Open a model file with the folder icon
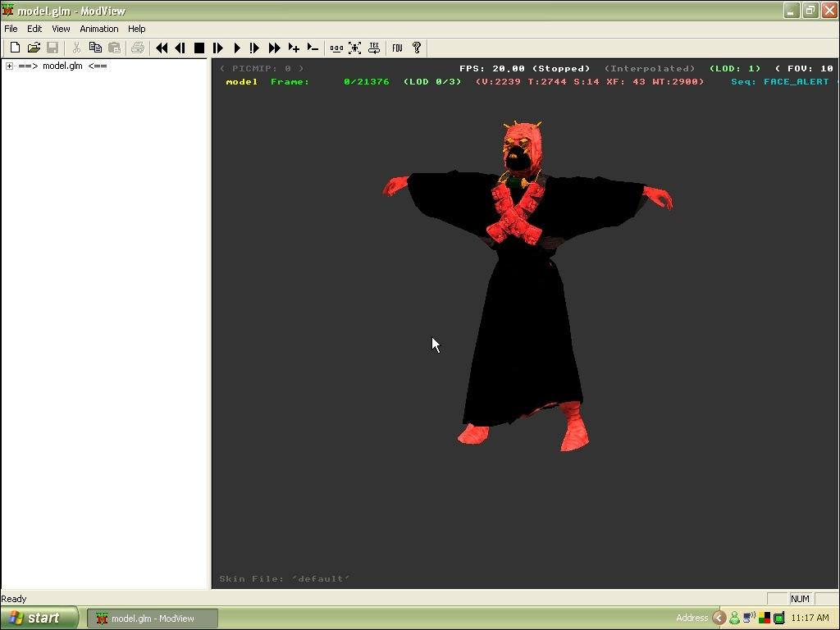 34,48
